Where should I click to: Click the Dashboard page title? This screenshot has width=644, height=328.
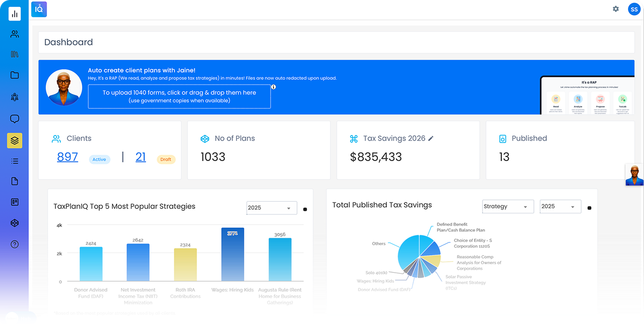[x=68, y=42]
